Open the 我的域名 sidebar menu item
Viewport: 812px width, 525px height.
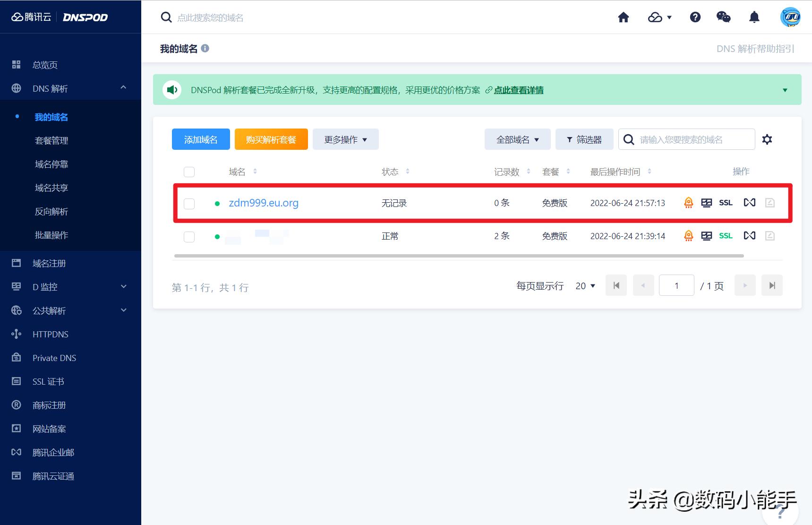(51, 117)
